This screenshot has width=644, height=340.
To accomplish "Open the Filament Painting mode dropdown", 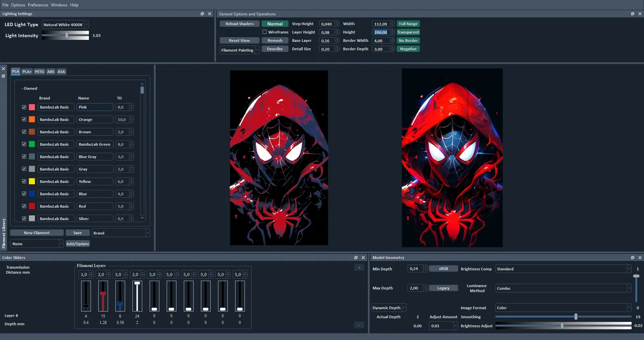I will pyautogui.click(x=239, y=50).
